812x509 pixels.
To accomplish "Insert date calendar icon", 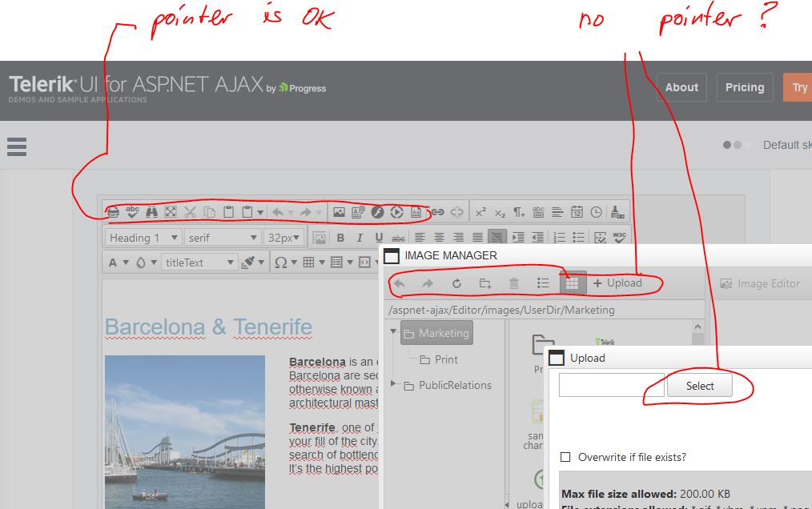I will pyautogui.click(x=577, y=212).
